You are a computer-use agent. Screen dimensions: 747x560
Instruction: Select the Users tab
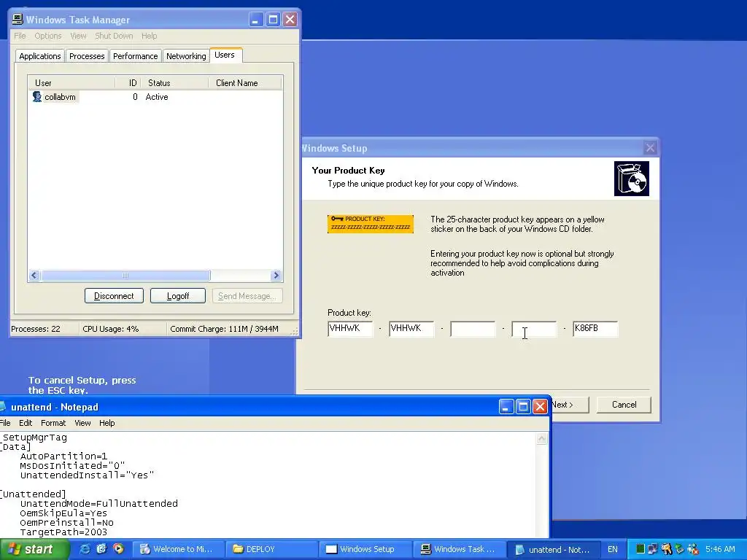[225, 55]
